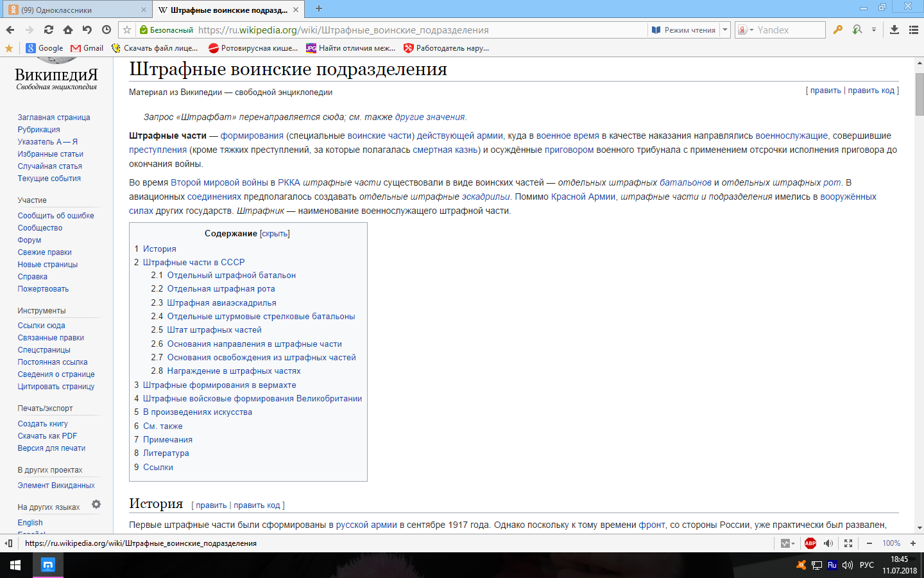
Task: Open the browser main menu icon
Action: pyautogui.click(x=914, y=30)
